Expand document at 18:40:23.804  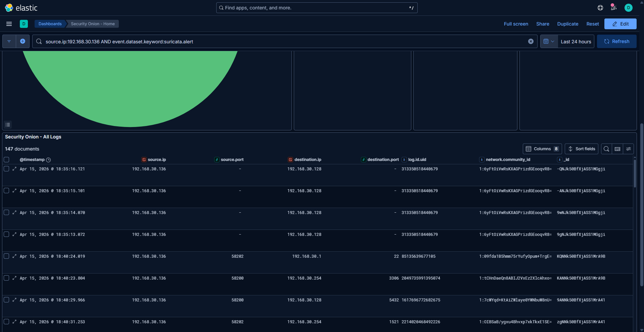point(14,278)
